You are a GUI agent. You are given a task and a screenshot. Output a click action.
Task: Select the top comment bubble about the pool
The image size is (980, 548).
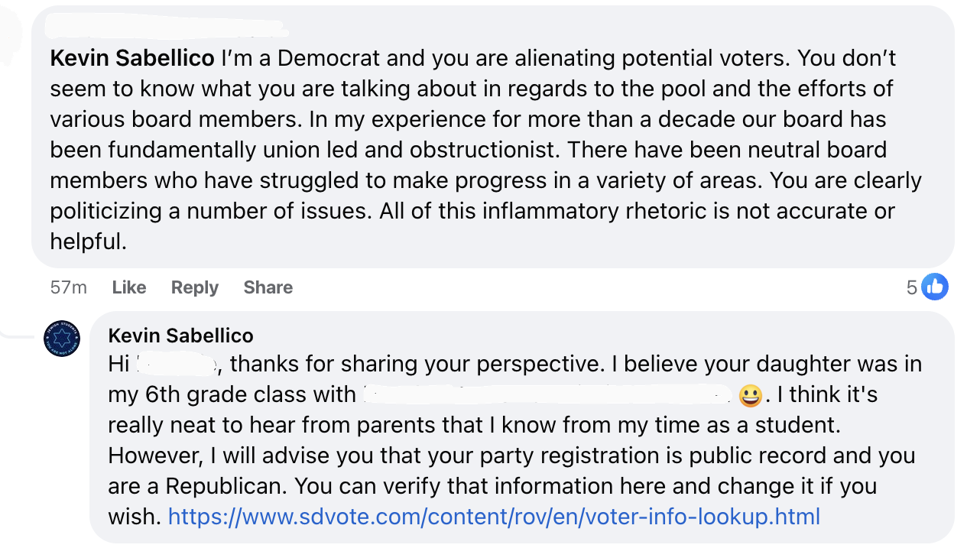(493, 138)
